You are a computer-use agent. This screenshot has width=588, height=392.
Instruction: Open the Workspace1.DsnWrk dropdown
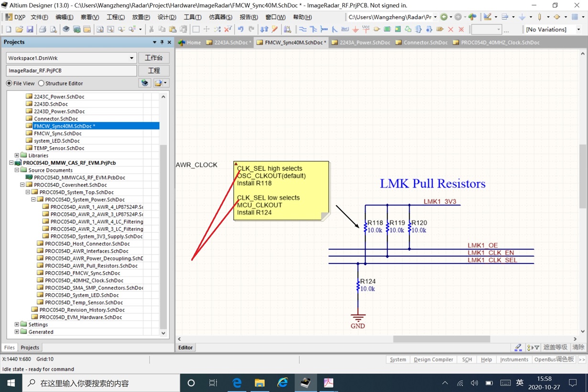click(x=131, y=58)
